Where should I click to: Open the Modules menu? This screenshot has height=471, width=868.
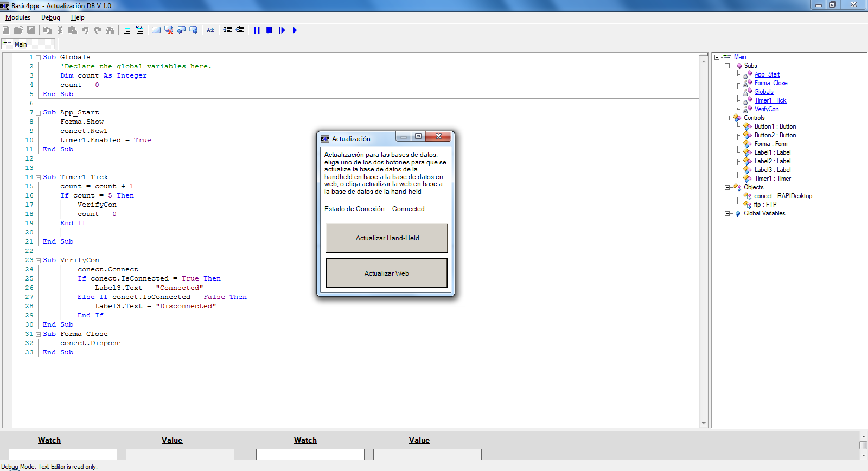(x=18, y=17)
